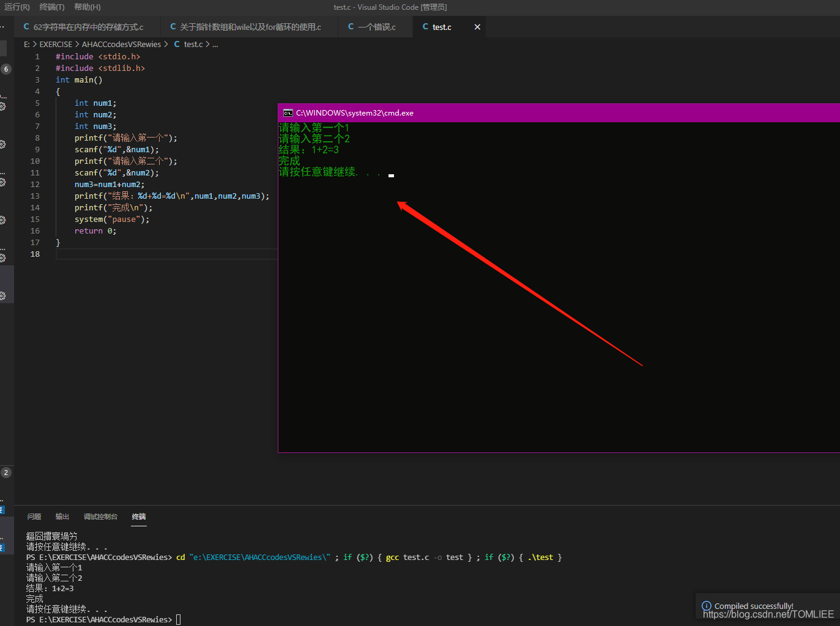
Task: Switch to the 一个错误.c tab
Action: click(376, 27)
